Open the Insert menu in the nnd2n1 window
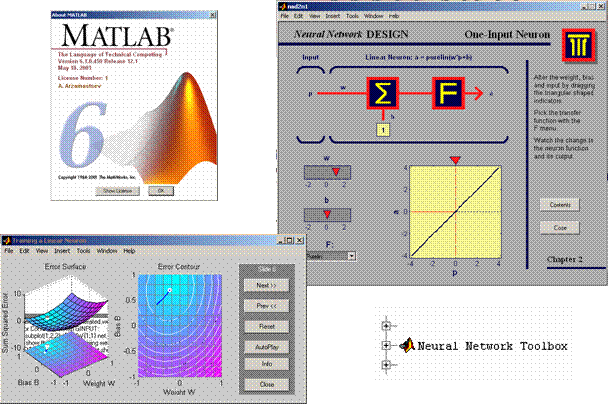The height and width of the screenshot is (404, 608). pos(333,16)
